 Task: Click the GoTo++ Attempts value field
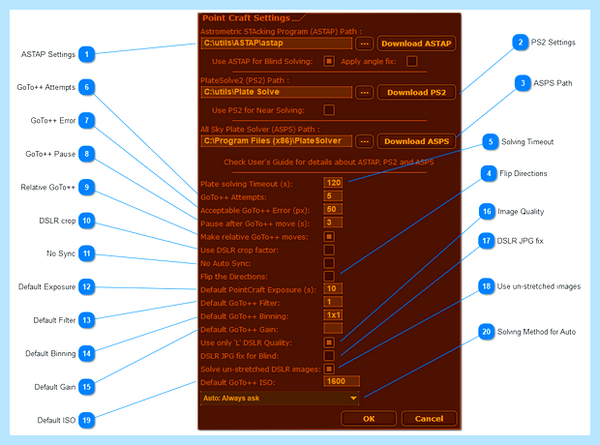click(x=333, y=196)
